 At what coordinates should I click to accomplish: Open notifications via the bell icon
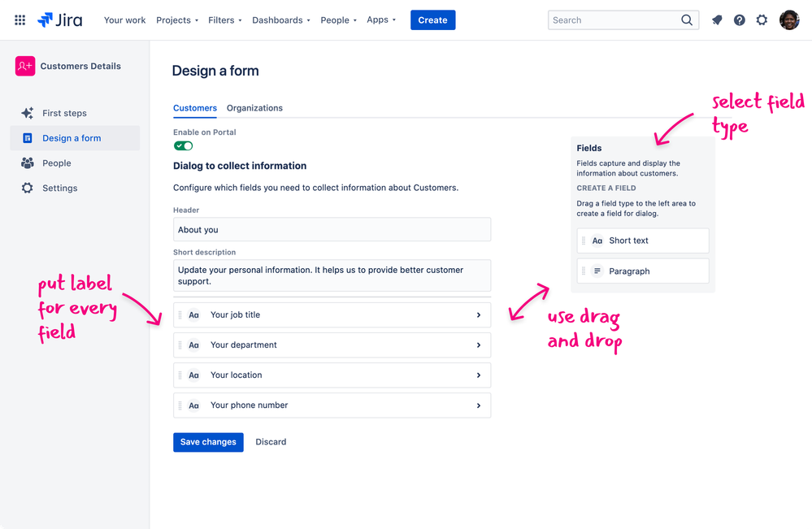[x=716, y=20]
